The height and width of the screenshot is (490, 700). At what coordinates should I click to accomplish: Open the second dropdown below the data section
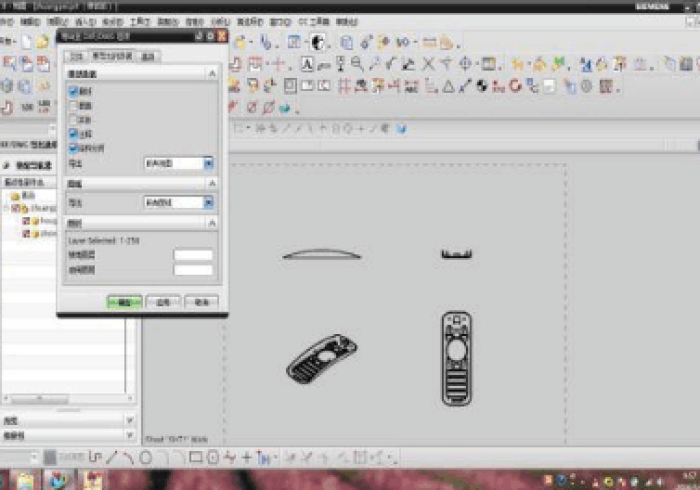coord(208,202)
